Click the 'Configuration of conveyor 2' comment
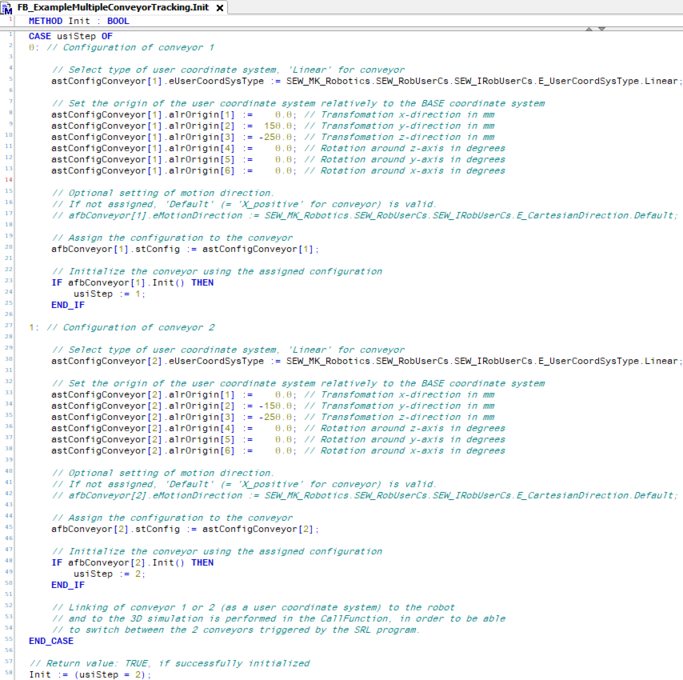The height and width of the screenshot is (680, 683). pyautogui.click(x=132, y=327)
